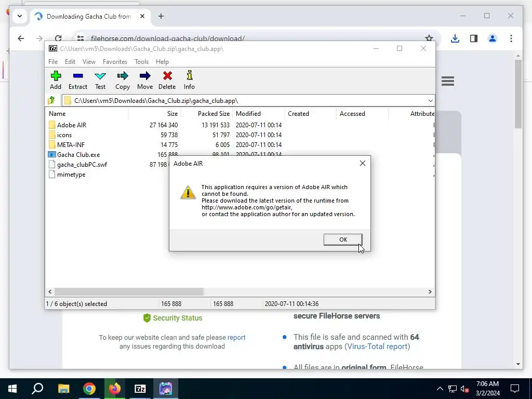Open taskbar Search icon
The height and width of the screenshot is (399, 532).
click(37, 389)
